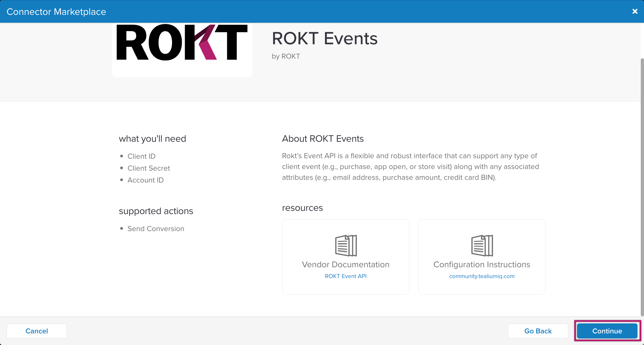644x345 pixels.
Task: Click the Continue button
Action: (x=607, y=331)
